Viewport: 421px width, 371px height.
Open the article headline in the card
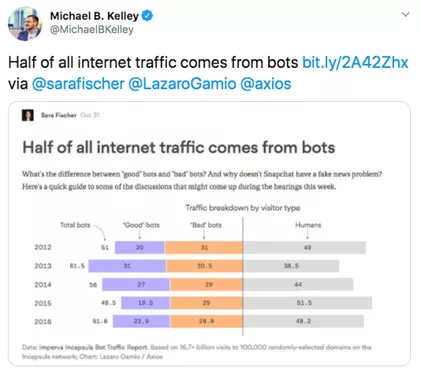tap(179, 147)
